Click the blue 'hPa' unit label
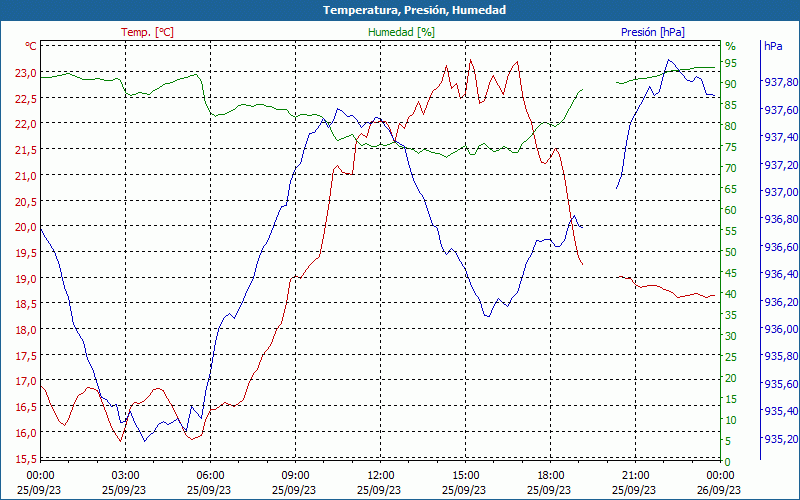The image size is (800, 500). 773,46
